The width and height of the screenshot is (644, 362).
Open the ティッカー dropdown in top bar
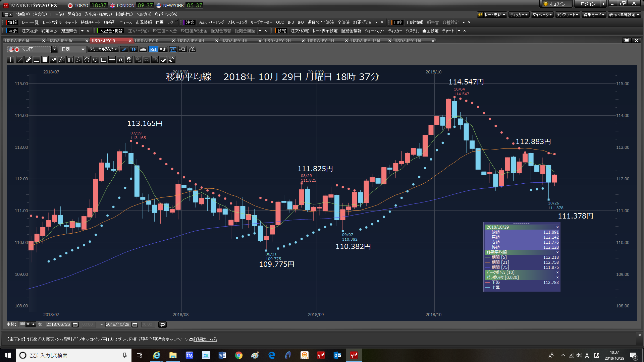519,14
